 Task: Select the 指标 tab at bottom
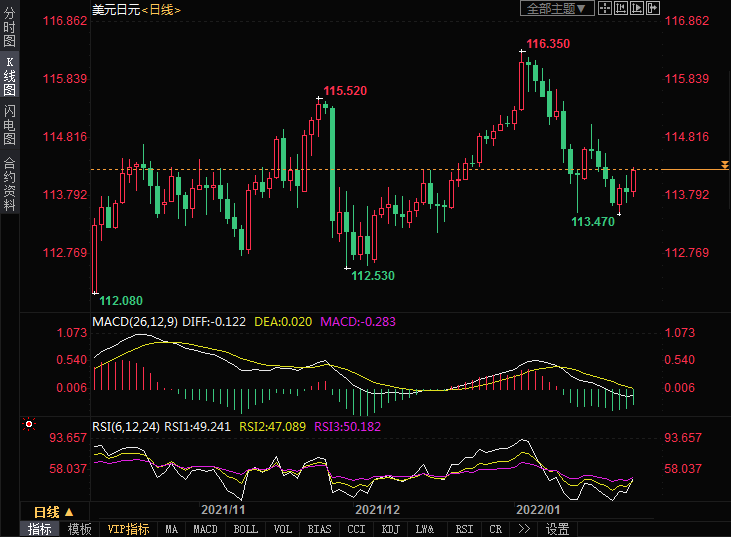39,529
